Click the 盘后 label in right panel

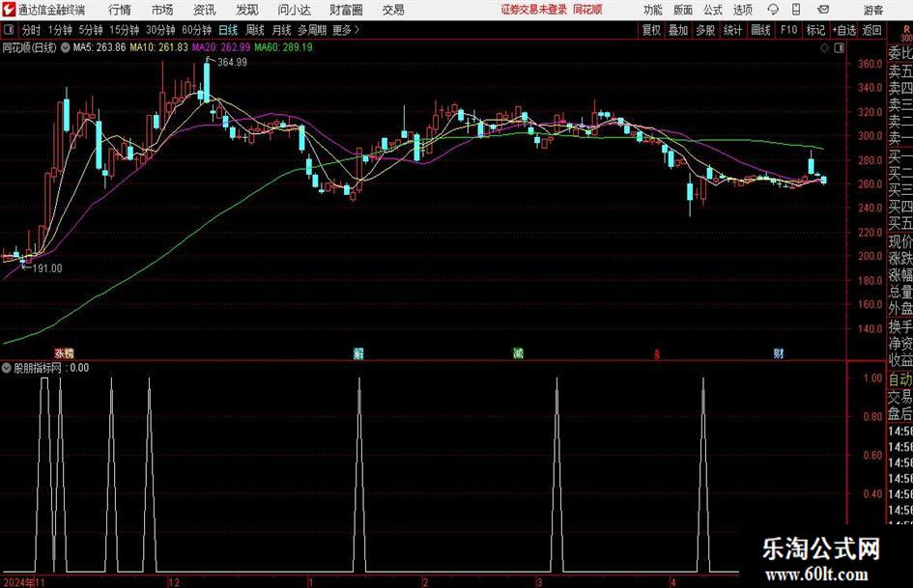pyautogui.click(x=900, y=414)
